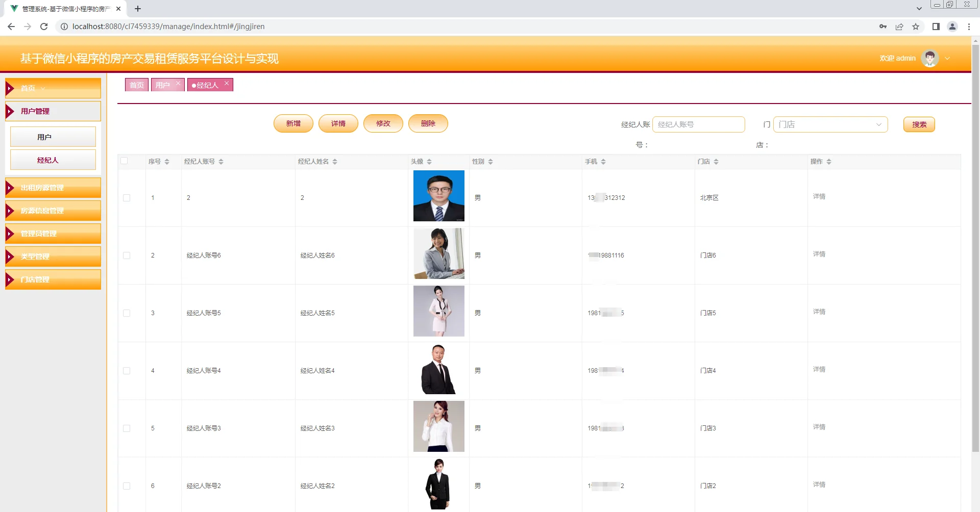This screenshot has height=512, width=980.
Task: Sort the table by 经纪人姓名 column
Action: click(335, 162)
